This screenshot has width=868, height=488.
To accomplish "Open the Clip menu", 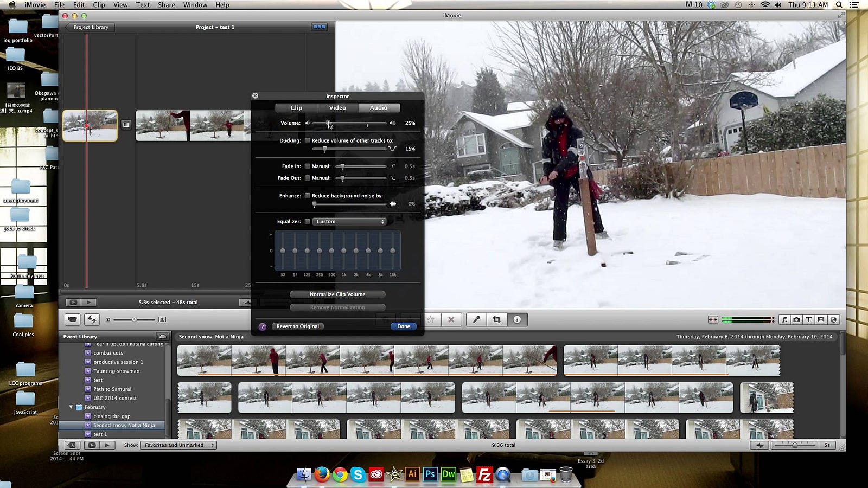I will pyautogui.click(x=99, y=5).
